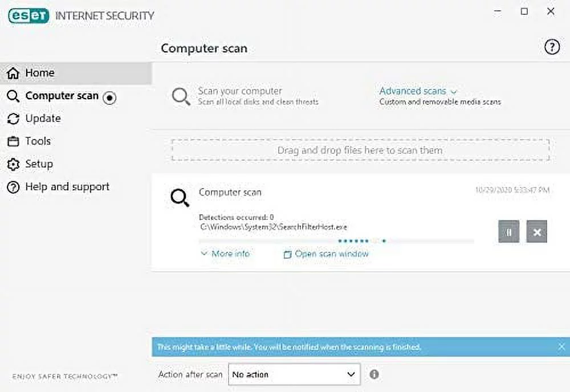Click the Help and support question icon
The height and width of the screenshot is (392, 570).
[13, 186]
